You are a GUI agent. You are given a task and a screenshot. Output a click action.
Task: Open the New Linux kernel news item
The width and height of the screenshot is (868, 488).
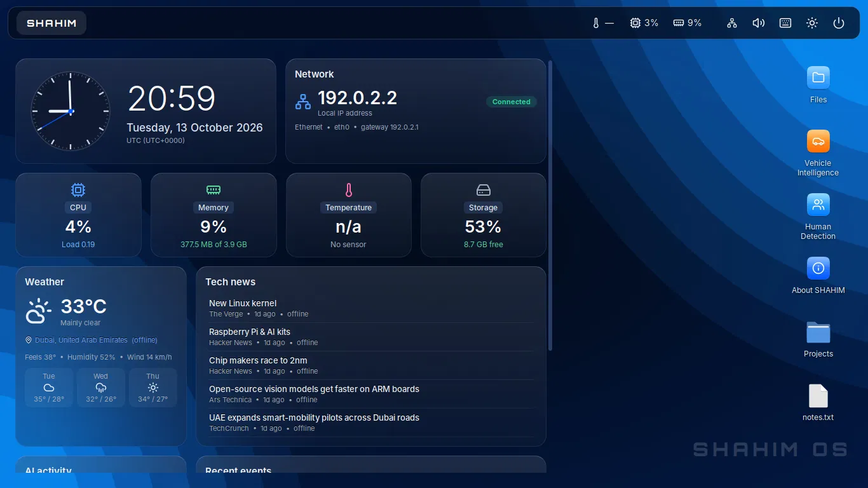tap(371, 308)
